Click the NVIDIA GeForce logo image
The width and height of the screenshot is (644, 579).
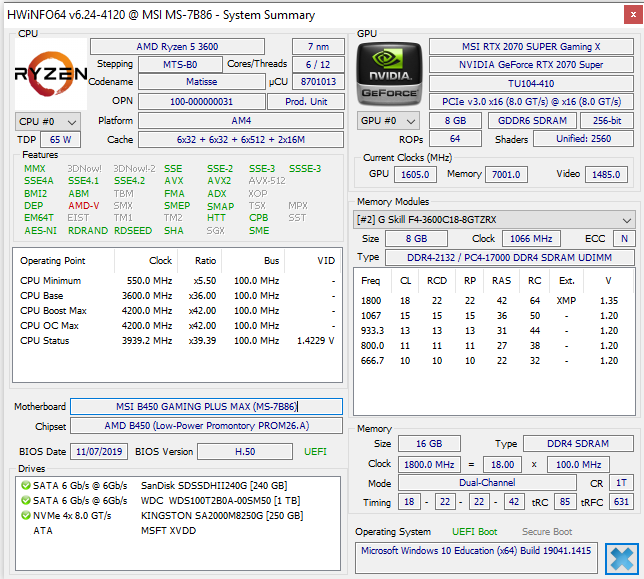pos(389,75)
